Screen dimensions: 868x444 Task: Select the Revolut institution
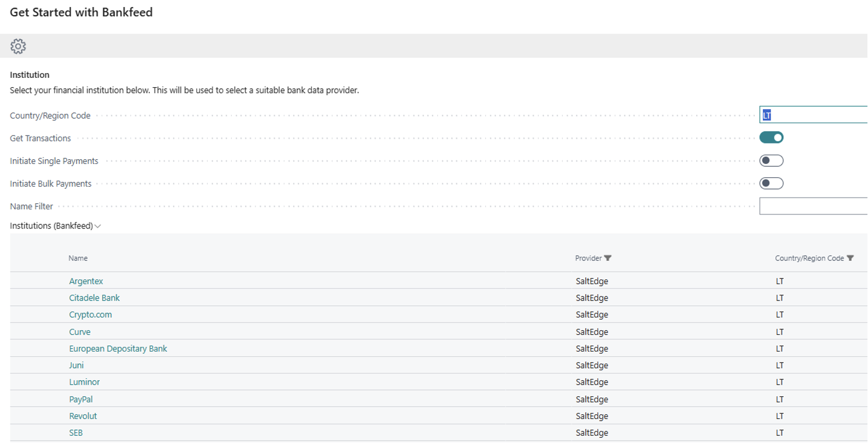point(83,416)
